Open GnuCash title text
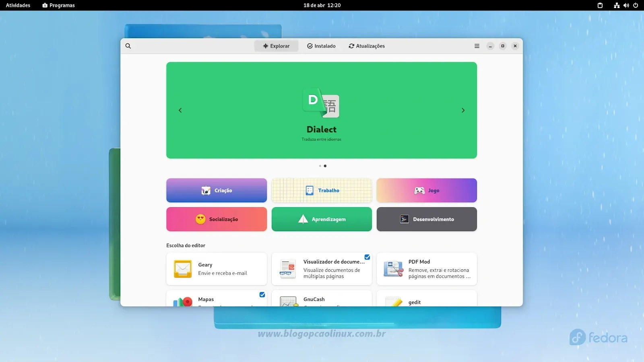This screenshot has width=644, height=362. (x=314, y=299)
